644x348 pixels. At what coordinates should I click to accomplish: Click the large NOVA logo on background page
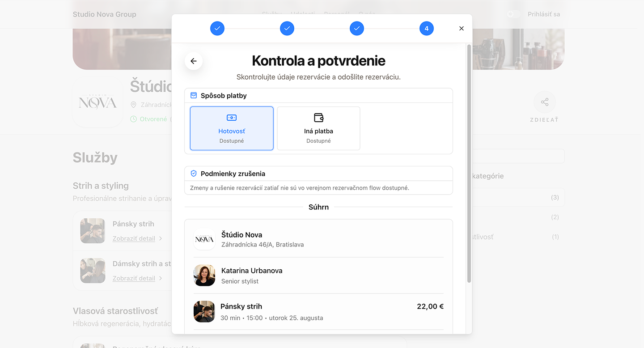97,102
